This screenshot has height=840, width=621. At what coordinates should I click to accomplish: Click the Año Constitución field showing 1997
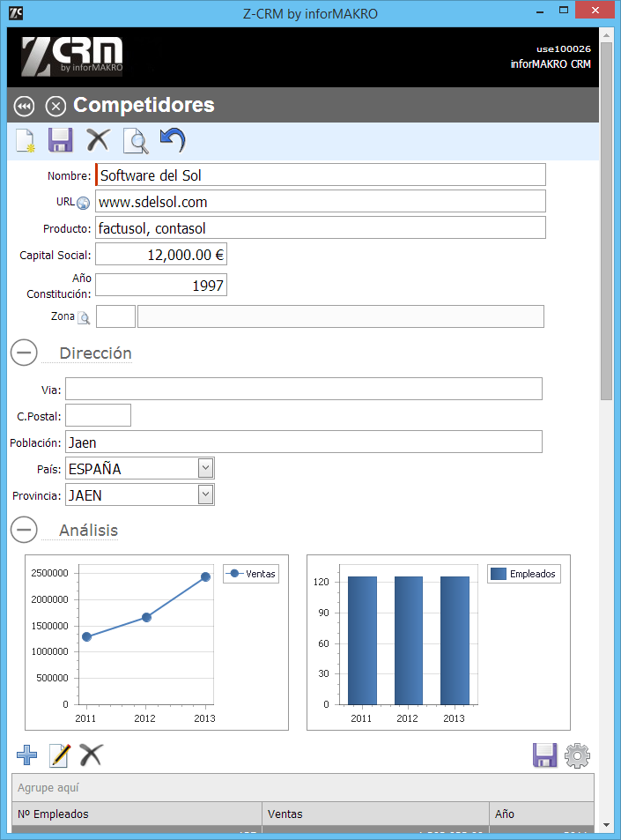(161, 285)
